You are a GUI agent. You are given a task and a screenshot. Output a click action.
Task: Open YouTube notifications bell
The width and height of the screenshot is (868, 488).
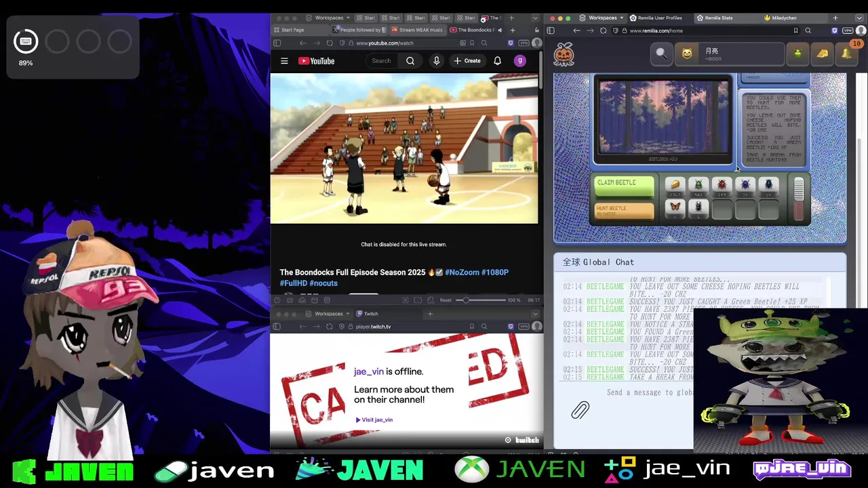click(x=498, y=61)
